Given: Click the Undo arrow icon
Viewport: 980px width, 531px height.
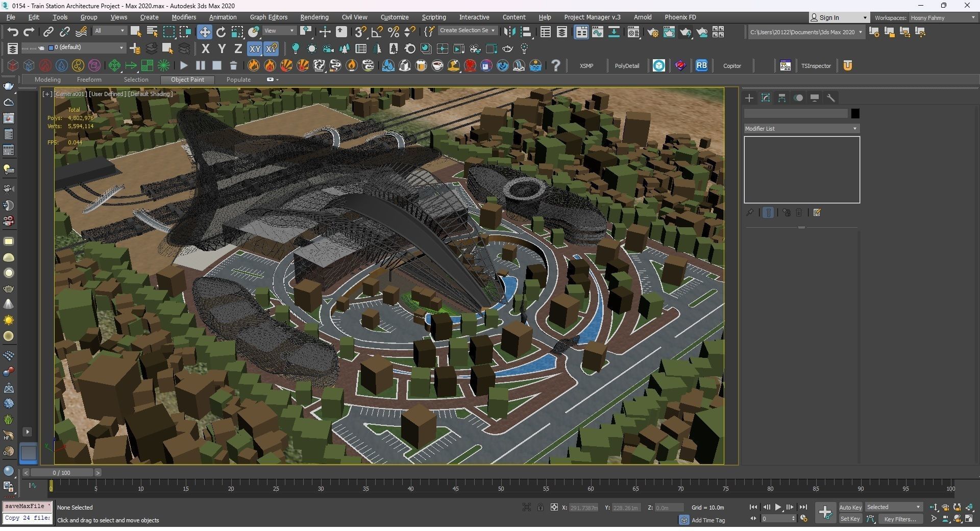Looking at the screenshot, I should 13,32.
